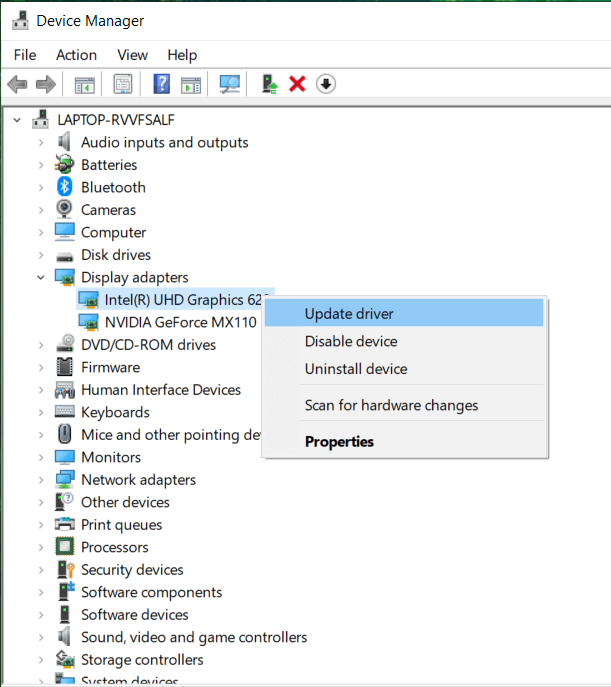The height and width of the screenshot is (687, 611).
Task: Click the Network adapters icon
Action: click(x=65, y=479)
